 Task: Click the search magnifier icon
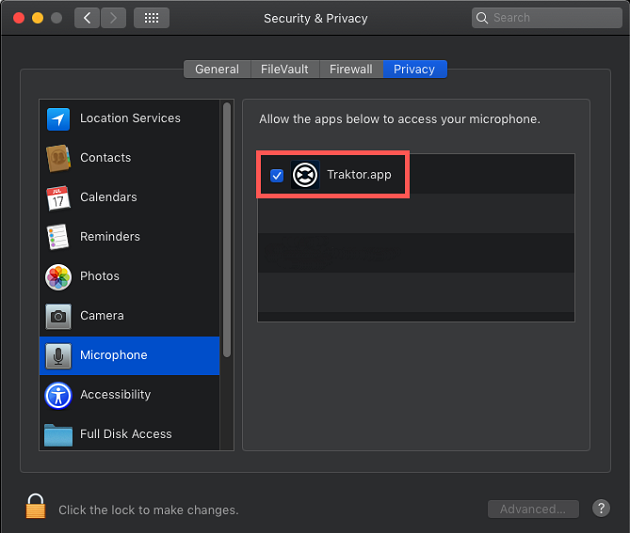(x=482, y=18)
